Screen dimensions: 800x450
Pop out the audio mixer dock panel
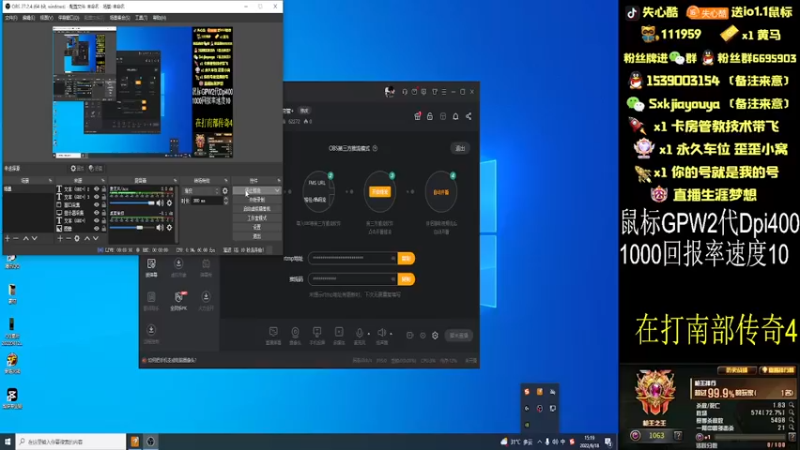[x=176, y=181]
